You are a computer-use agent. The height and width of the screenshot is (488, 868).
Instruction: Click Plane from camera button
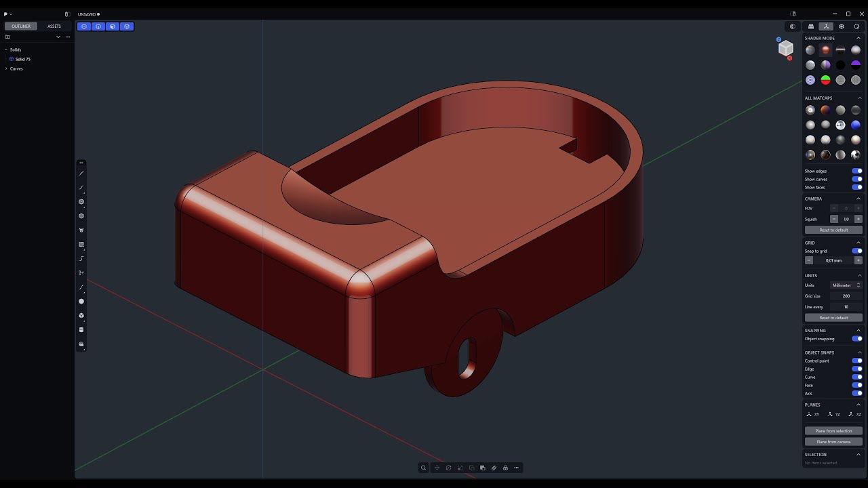(x=833, y=442)
